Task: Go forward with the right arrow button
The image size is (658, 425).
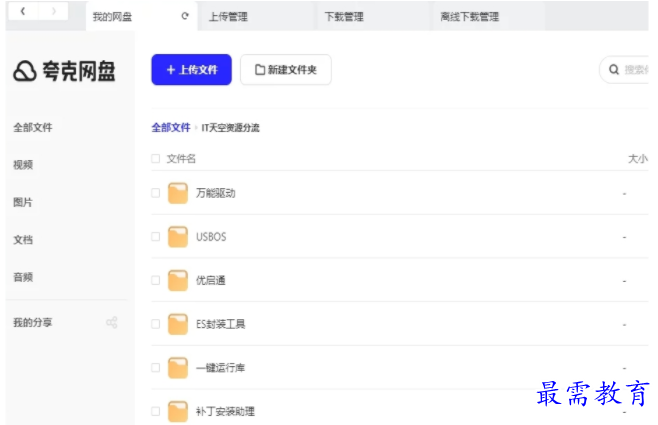Action: click(53, 11)
